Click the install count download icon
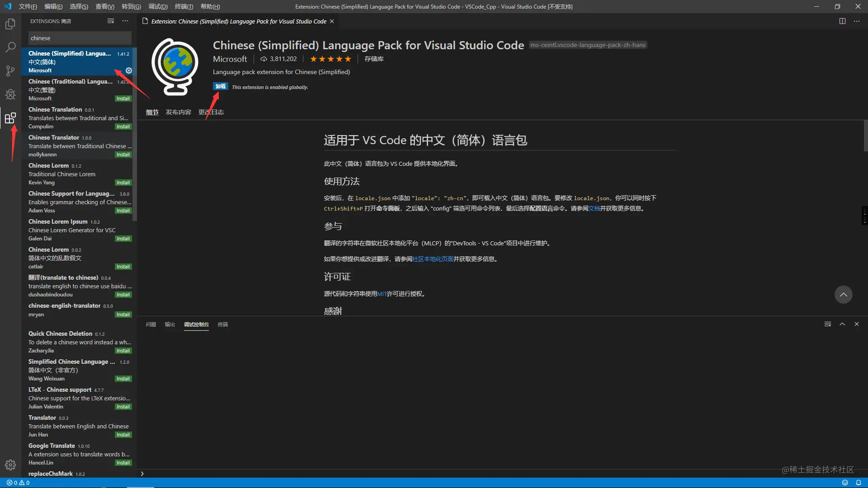The width and height of the screenshot is (868, 488). (264, 59)
